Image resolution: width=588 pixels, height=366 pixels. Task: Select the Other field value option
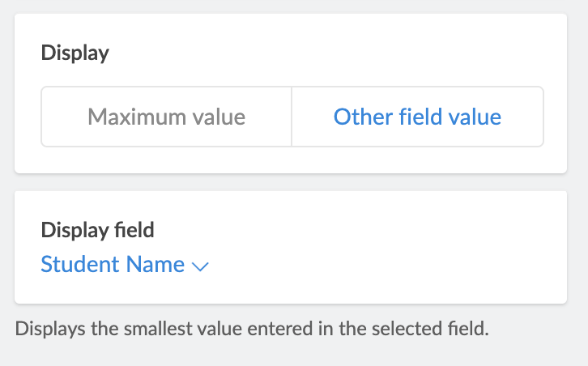point(417,117)
